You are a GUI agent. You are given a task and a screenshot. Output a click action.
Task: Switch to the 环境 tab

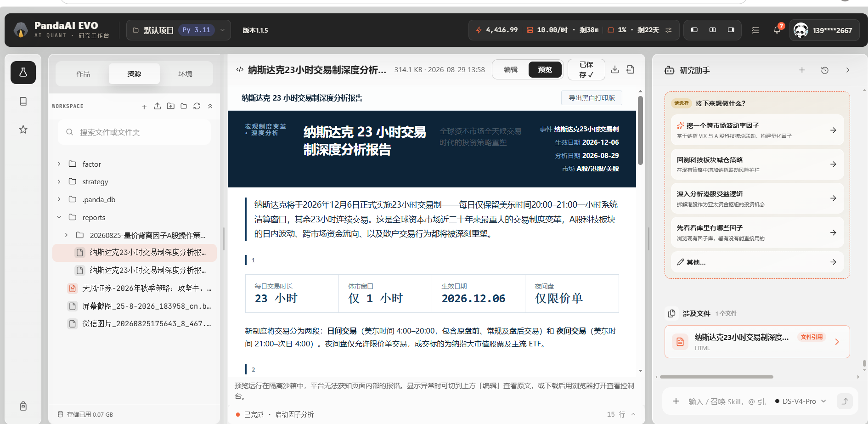tap(185, 73)
